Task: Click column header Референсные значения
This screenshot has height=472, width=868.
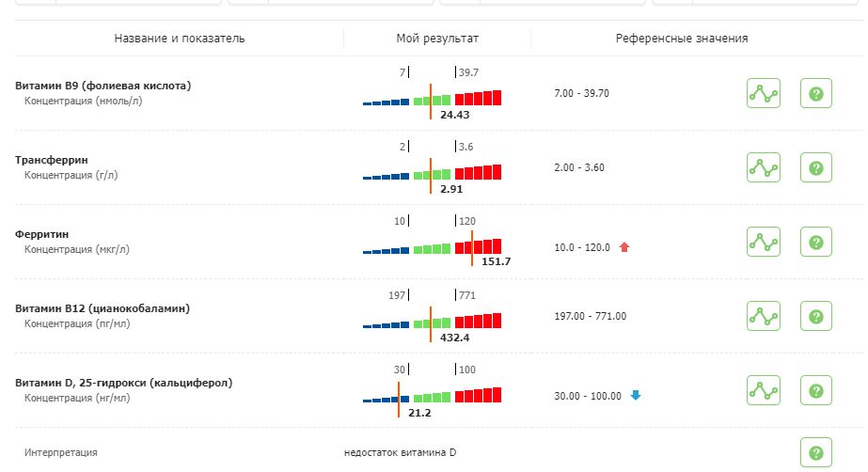Action: (682, 39)
